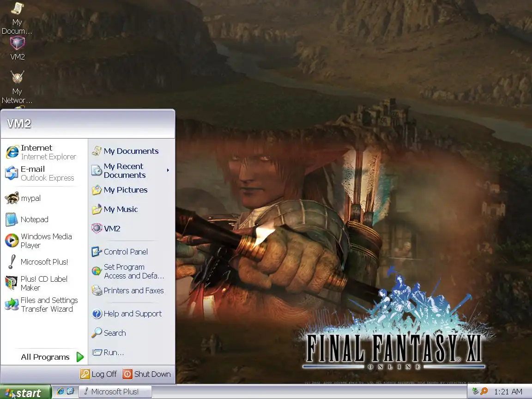Expand All Programs green arrow

pos(80,357)
